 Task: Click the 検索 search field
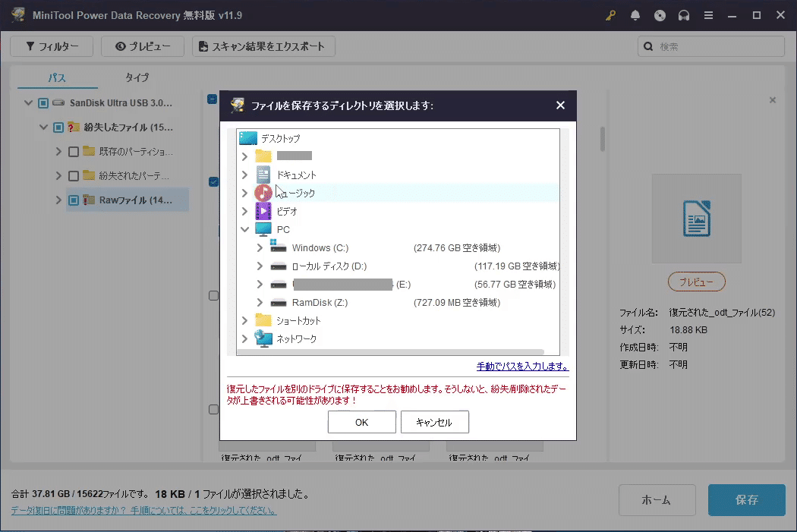click(x=710, y=46)
